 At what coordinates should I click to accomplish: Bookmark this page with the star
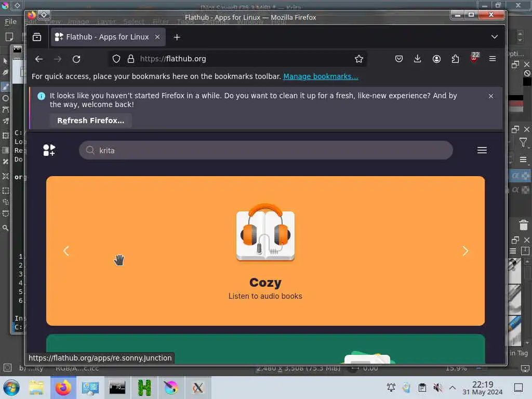358,59
